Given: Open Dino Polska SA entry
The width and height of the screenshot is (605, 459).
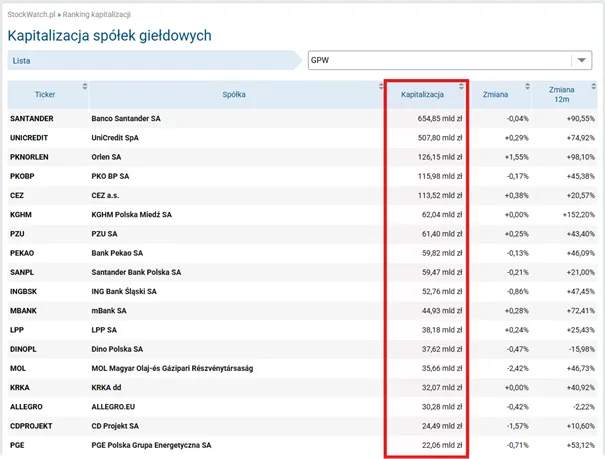Looking at the screenshot, I should pos(117,349).
